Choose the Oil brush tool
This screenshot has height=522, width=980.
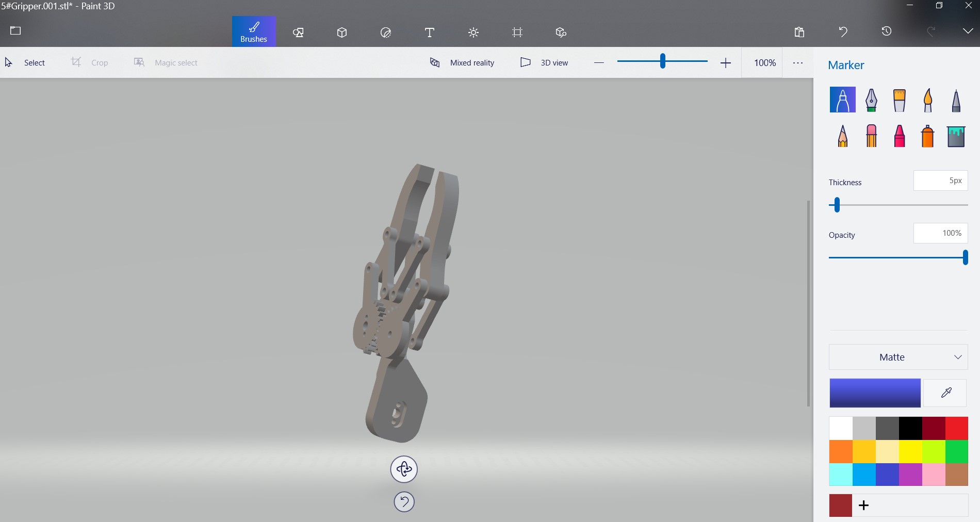coord(899,100)
